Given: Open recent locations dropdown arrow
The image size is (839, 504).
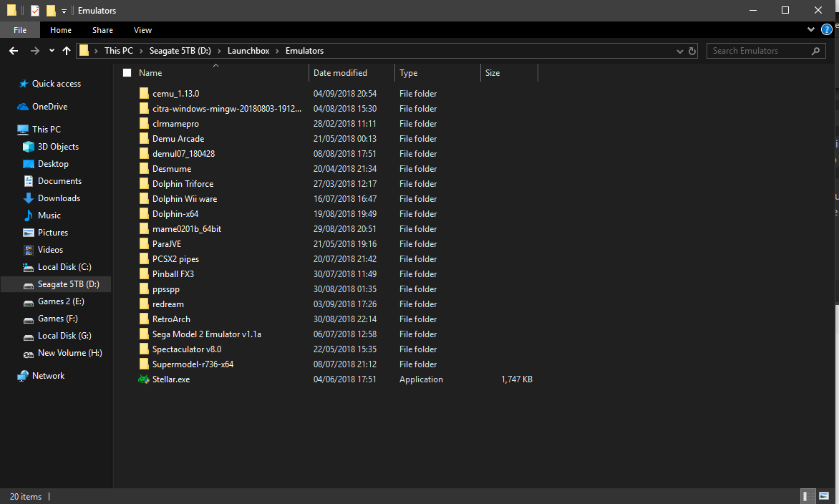Looking at the screenshot, I should 52,51.
